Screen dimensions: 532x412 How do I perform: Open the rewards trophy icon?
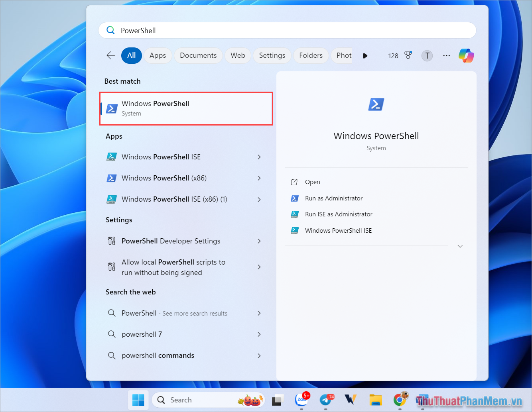408,55
